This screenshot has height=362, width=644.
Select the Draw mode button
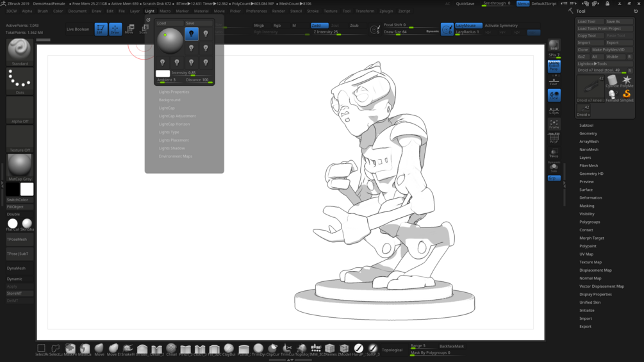tap(115, 29)
